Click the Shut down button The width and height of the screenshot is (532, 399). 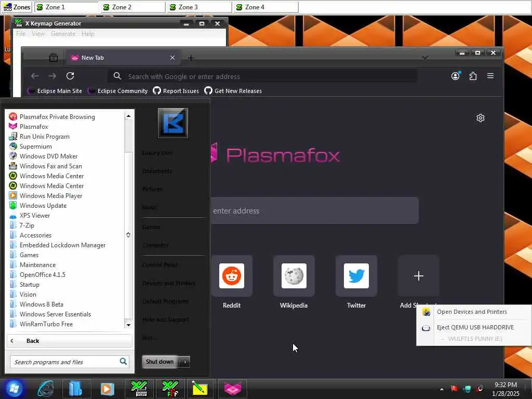(x=160, y=362)
